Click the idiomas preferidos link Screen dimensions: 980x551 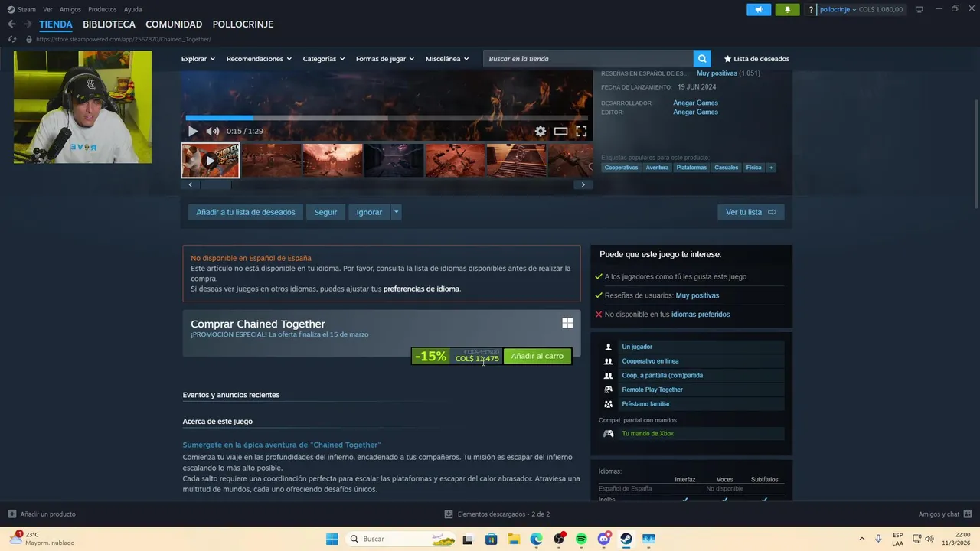[701, 315]
